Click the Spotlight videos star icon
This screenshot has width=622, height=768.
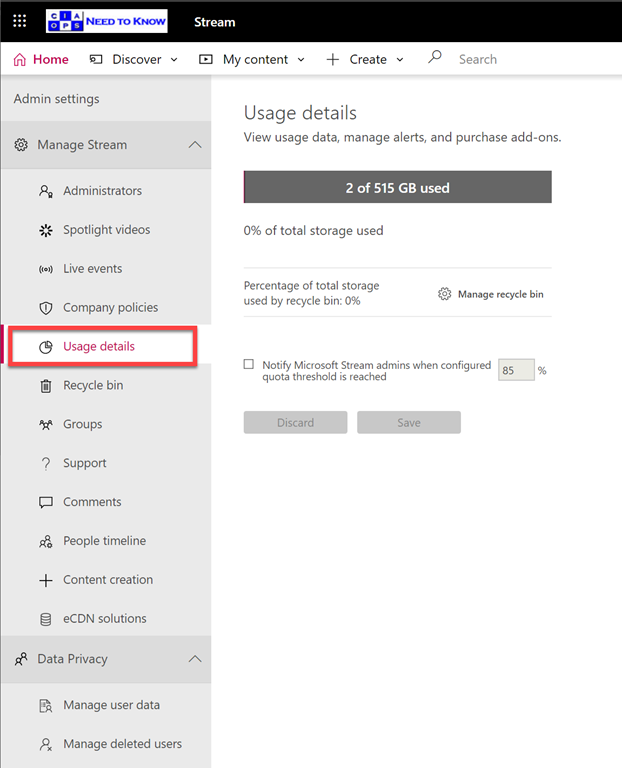tap(45, 230)
